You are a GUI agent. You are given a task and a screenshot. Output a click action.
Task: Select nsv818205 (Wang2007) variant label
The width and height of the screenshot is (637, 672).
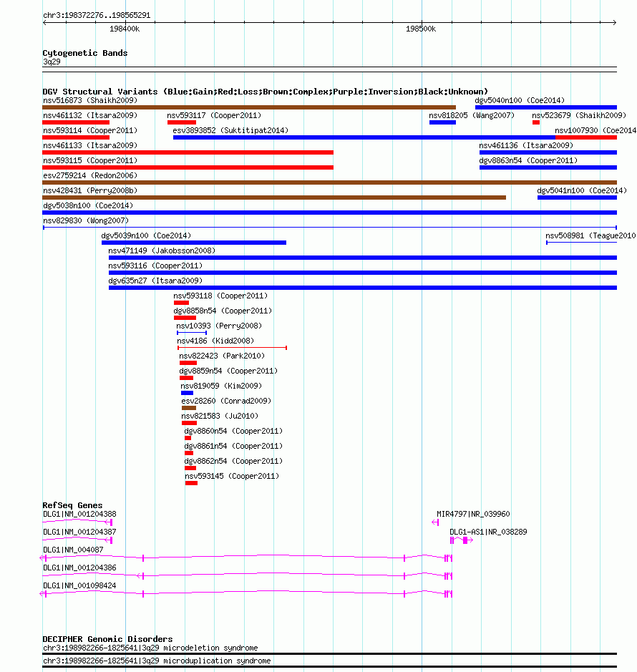[472, 115]
